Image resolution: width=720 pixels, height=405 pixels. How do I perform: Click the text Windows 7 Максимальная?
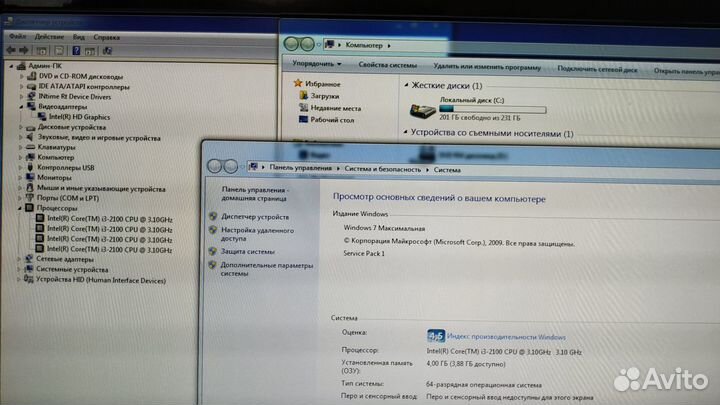click(384, 228)
